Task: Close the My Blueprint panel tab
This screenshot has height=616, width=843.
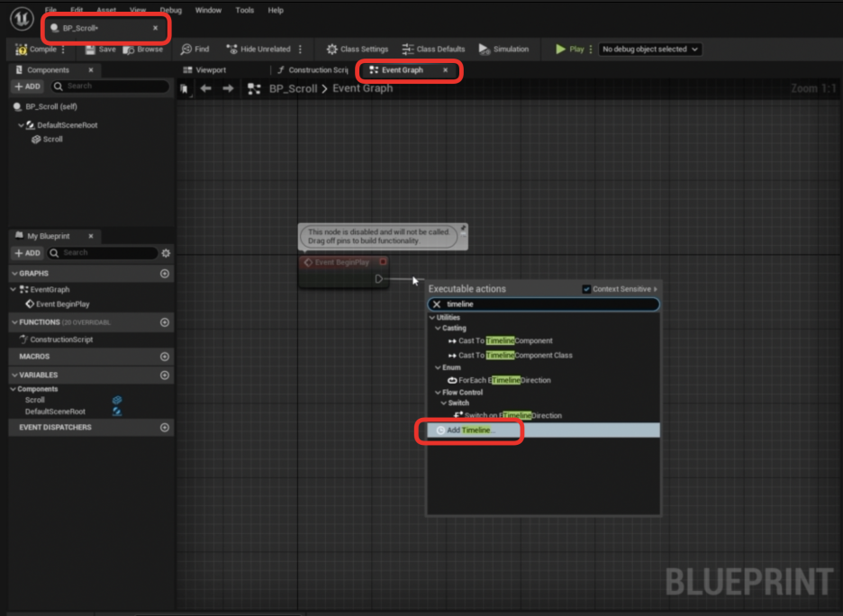Action: (x=91, y=236)
